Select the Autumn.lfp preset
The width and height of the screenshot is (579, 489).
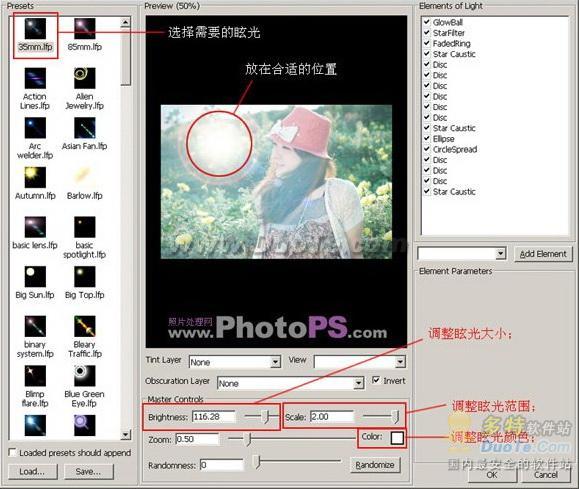pyautogui.click(x=35, y=183)
